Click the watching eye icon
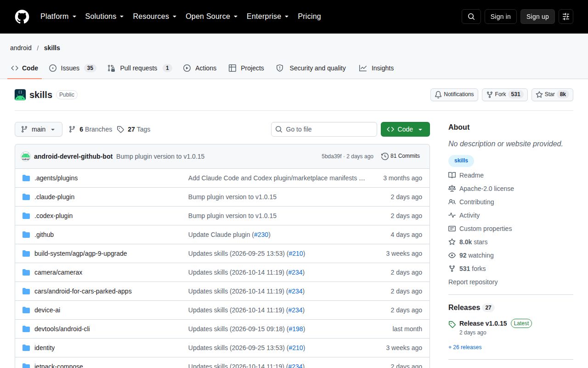The width and height of the screenshot is (588, 368). 452,255
